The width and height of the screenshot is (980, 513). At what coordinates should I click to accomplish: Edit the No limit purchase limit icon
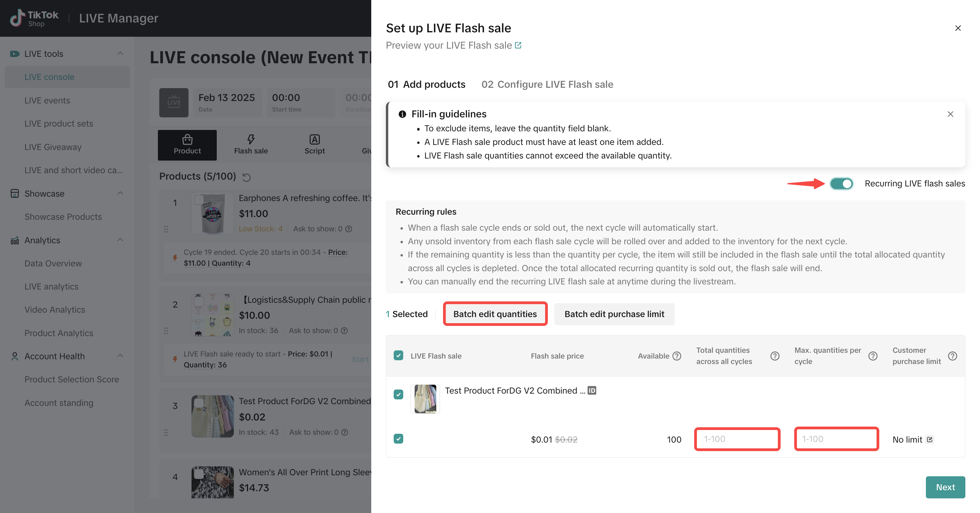(x=929, y=440)
